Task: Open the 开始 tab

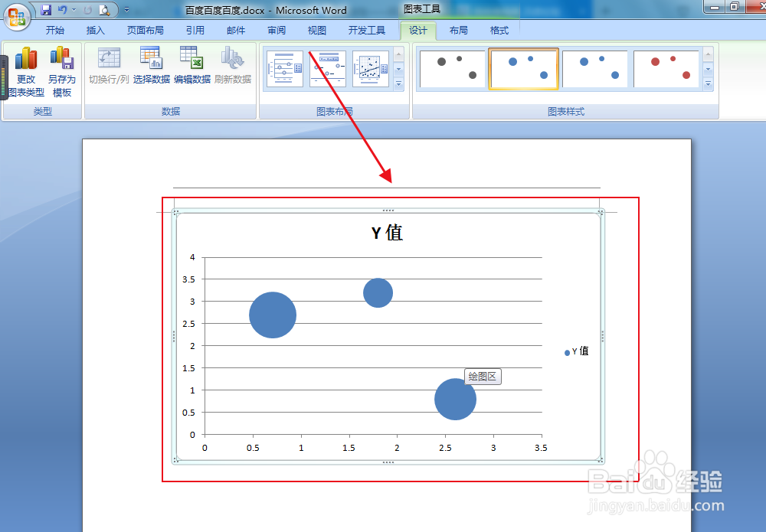Action: click(55, 31)
